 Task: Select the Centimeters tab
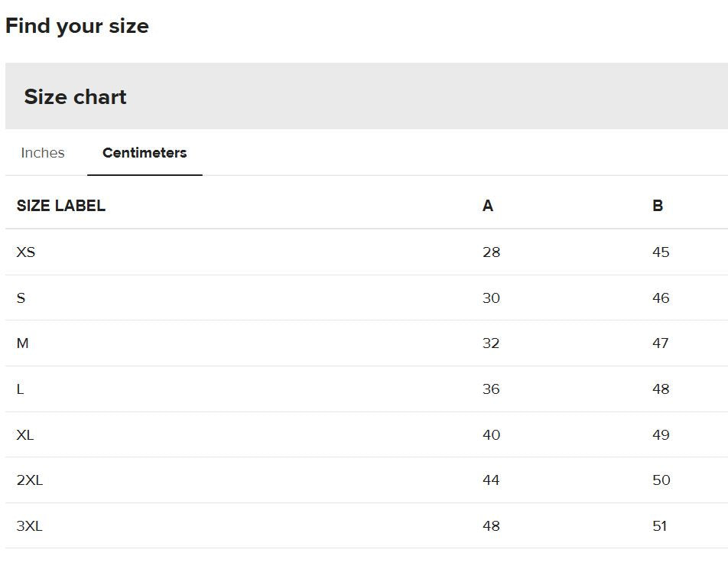pos(145,153)
